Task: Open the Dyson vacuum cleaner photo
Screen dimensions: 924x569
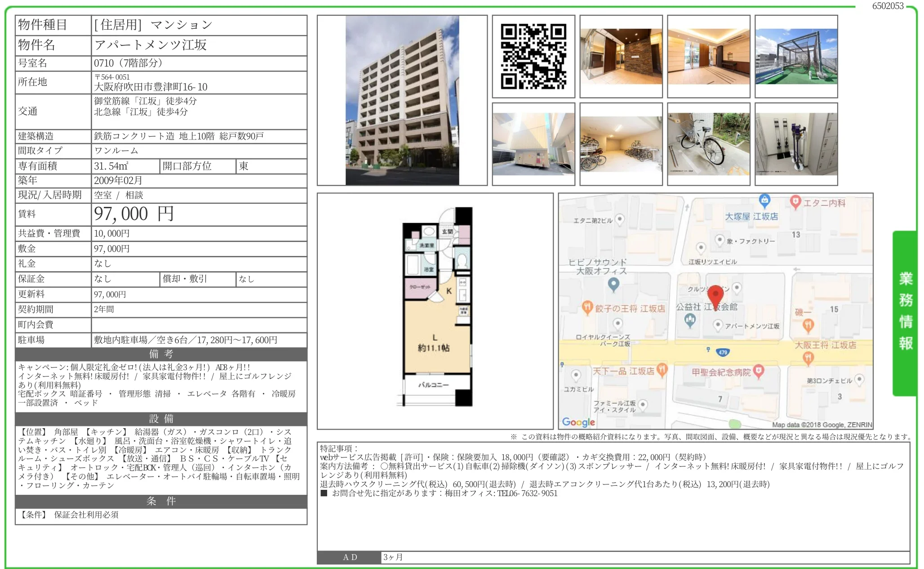Action: click(796, 144)
